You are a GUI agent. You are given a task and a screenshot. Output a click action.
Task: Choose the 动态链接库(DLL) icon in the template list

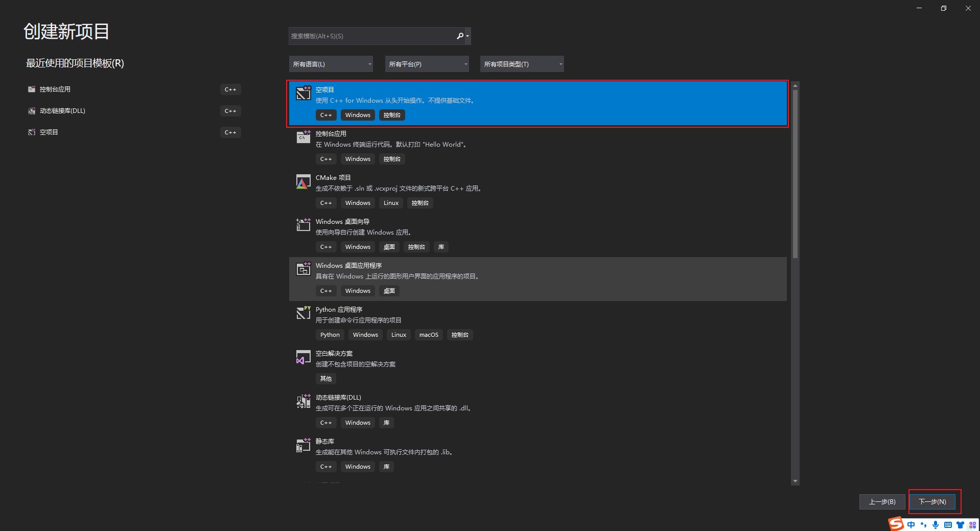click(303, 401)
